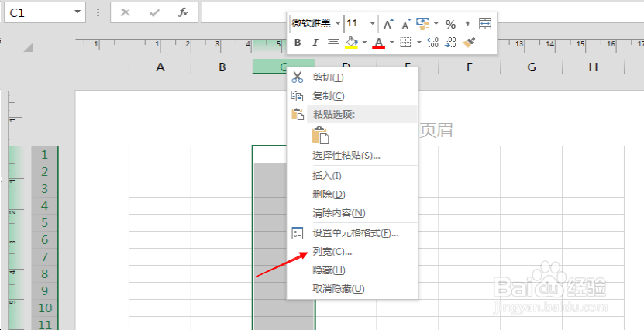Click the formula bar options dots
Screen dimensions: 644x330
[98, 12]
